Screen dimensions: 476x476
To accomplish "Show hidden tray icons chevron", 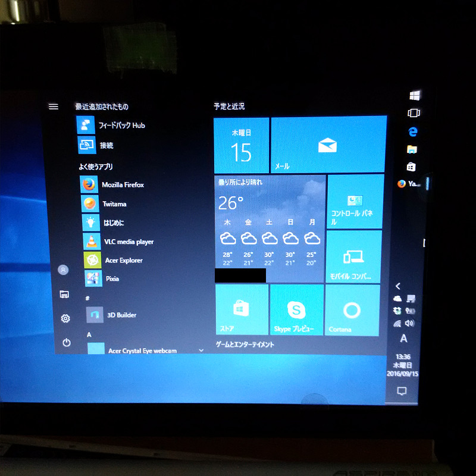I will click(x=398, y=286).
